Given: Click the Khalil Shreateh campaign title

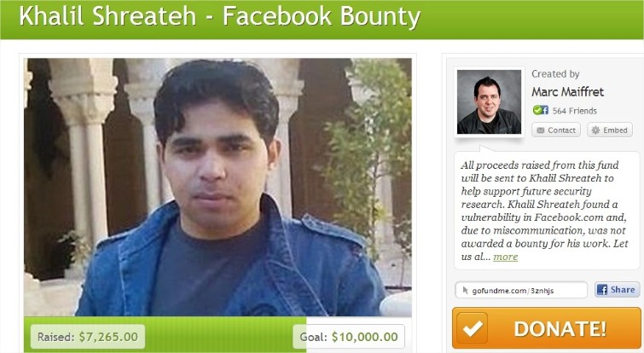Looking at the screenshot, I should 220,16.
